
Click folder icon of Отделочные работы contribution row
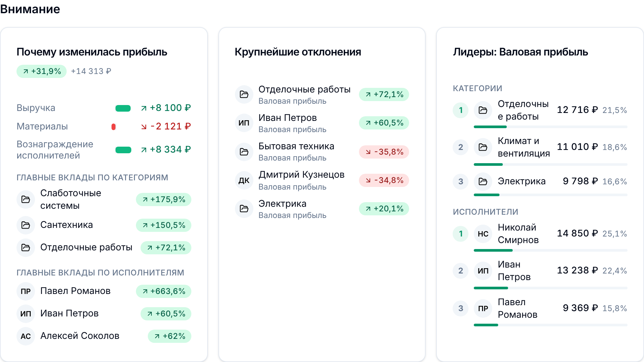click(26, 248)
